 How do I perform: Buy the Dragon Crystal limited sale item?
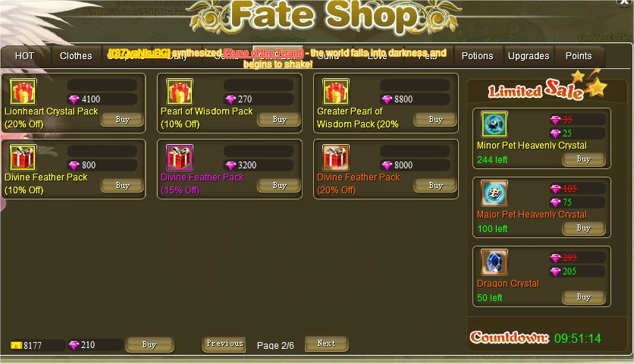coord(583,297)
